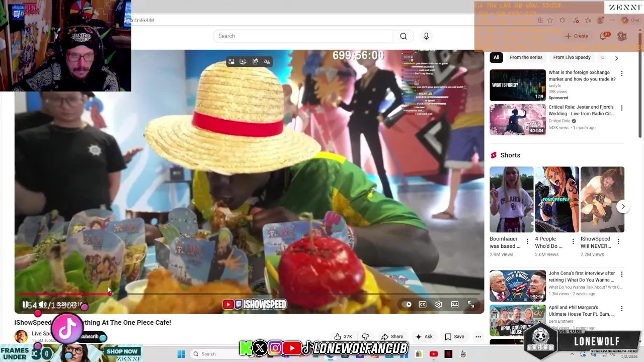Click the 'Boomhauer was based' short title
The image size is (644, 362).
tap(505, 242)
